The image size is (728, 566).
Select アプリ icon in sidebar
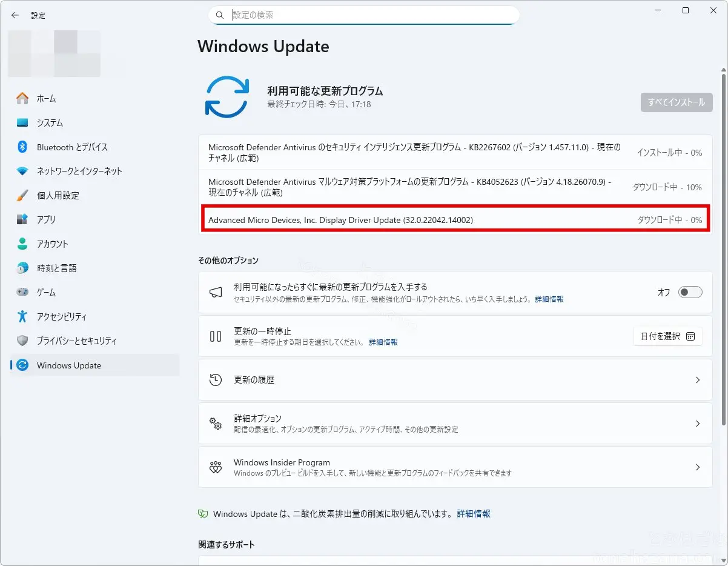[x=22, y=219]
